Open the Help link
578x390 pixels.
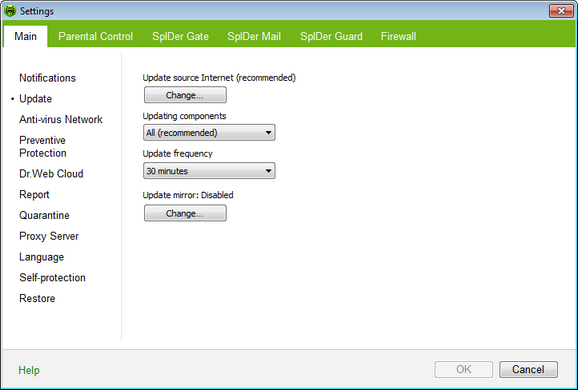coord(29,370)
